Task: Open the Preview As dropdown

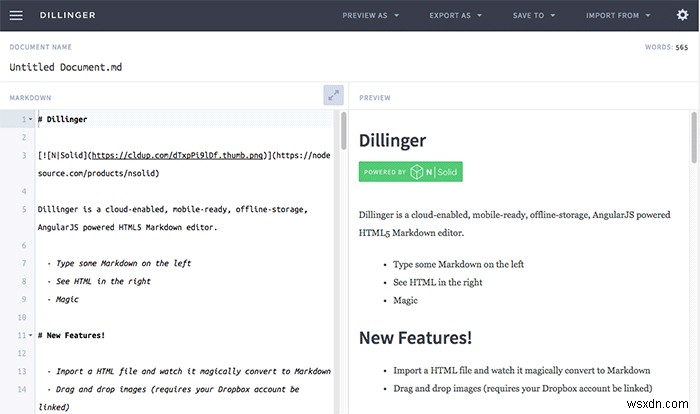Action: point(371,16)
